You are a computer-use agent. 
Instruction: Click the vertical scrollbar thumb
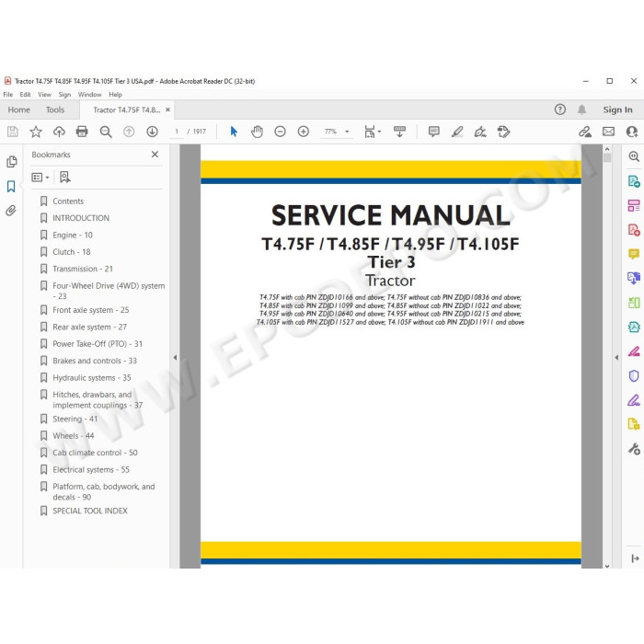click(607, 157)
